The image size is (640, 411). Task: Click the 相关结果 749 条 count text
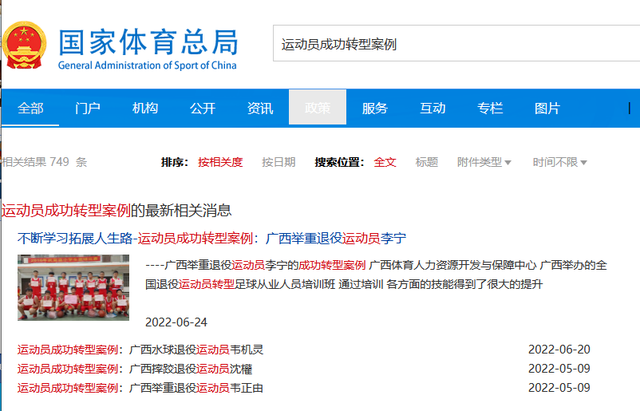click(44, 162)
